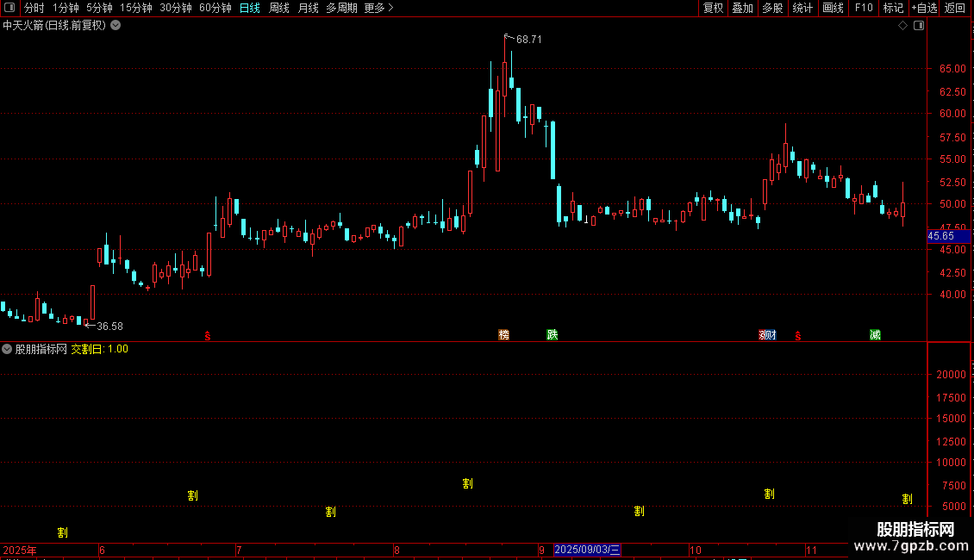Click the 多股 multi-stock button
Screen dimensions: 974x560
click(x=772, y=8)
